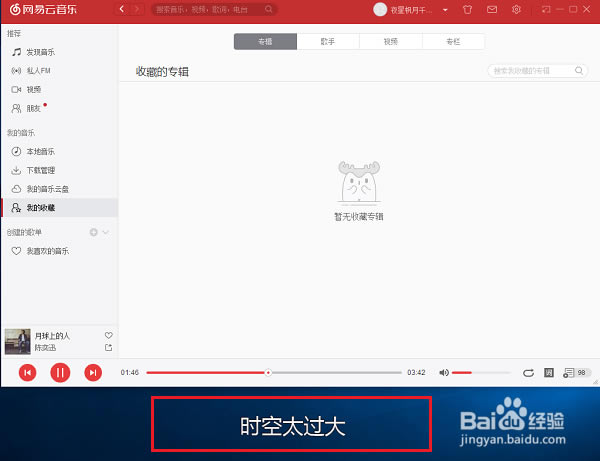Screen dimensions: 600x461
Task: Share the current song
Action: pyautogui.click(x=109, y=347)
